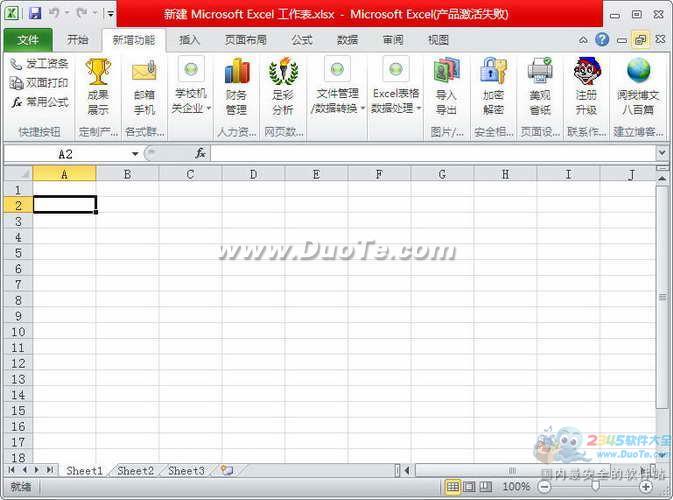Screen dimensions: 673x500
Task: Open the 导入导出 pictures icon
Action: (446, 71)
